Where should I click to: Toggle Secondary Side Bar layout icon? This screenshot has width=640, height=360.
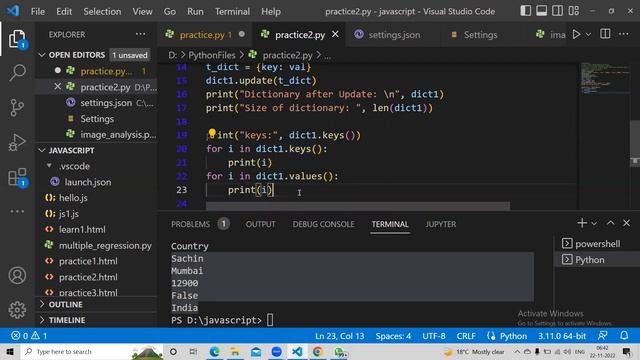(558, 11)
